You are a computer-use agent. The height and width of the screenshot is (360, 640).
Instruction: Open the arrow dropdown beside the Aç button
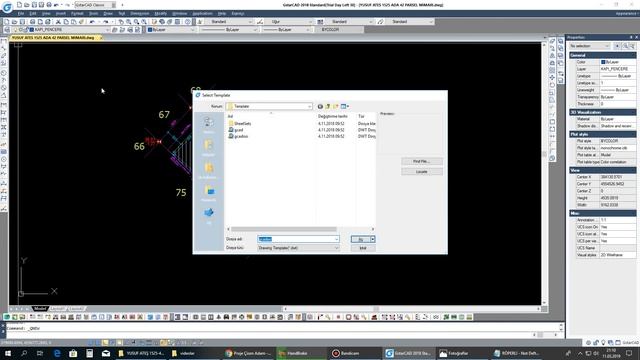[373, 239]
